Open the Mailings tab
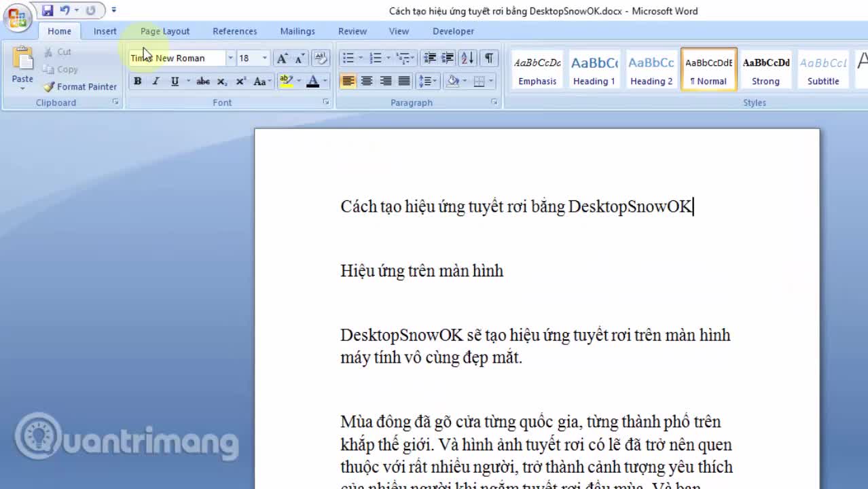 click(297, 31)
